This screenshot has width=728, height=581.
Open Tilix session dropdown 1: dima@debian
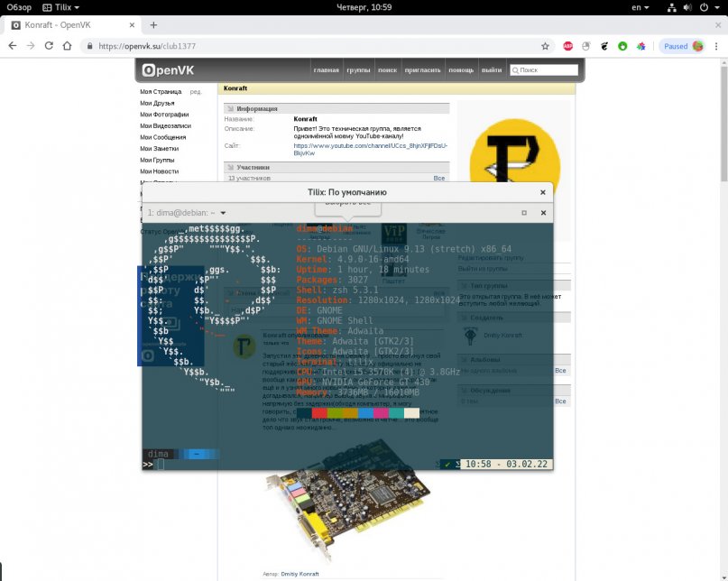[186, 213]
